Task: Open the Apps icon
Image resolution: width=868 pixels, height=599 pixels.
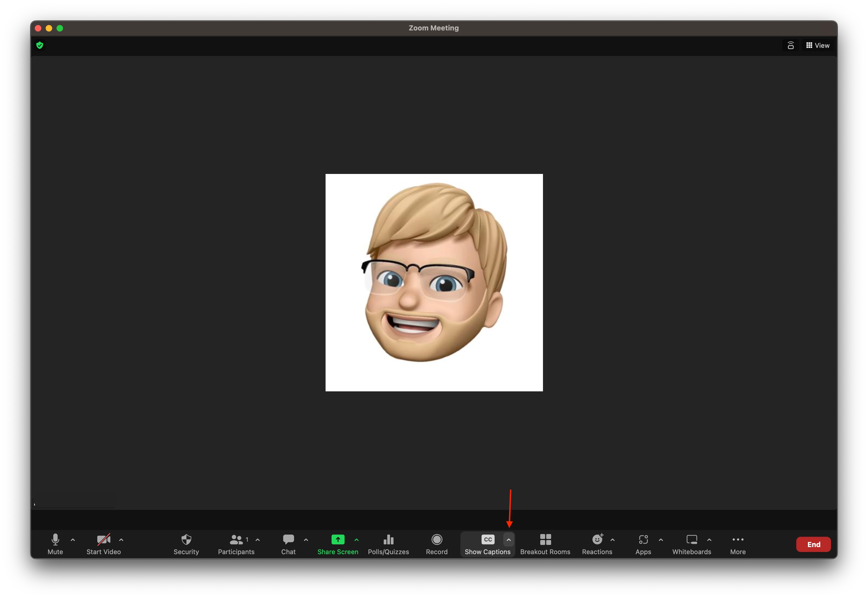Action: [x=643, y=544]
